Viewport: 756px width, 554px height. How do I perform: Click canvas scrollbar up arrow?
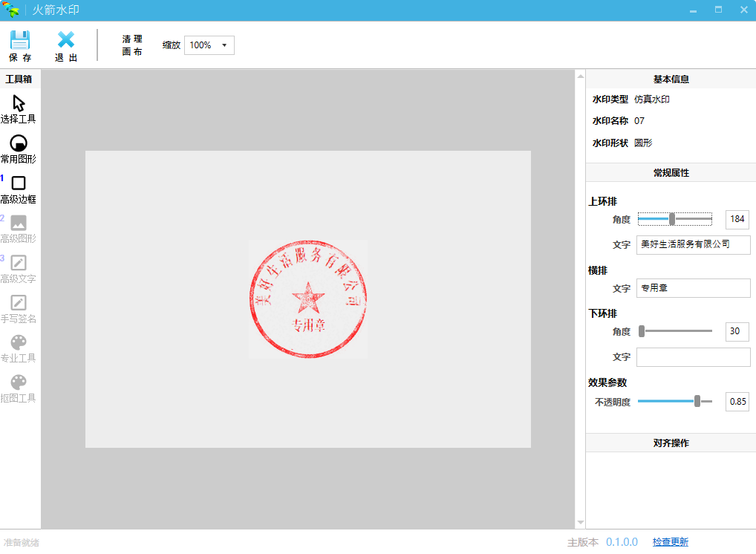pyautogui.click(x=581, y=76)
